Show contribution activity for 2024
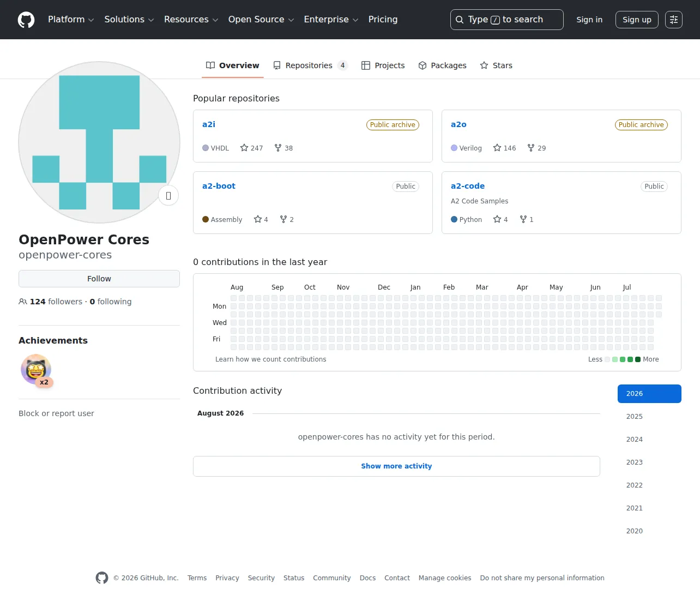 coord(649,440)
